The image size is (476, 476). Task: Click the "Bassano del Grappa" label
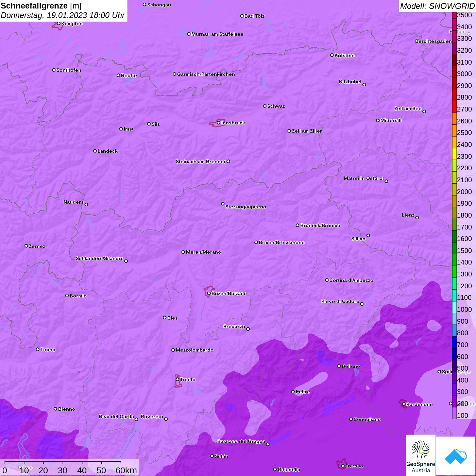pos(241,441)
